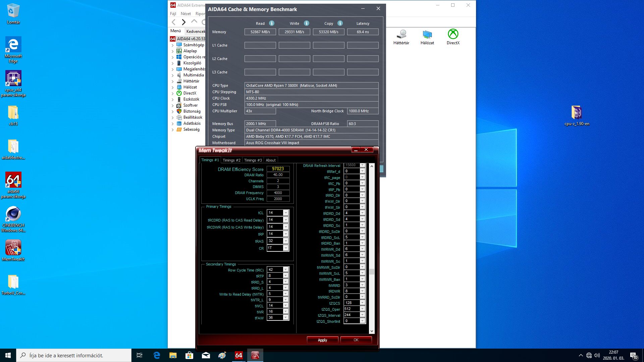Open Hálózat icon in AIDA64 panel
Viewport: 644px width, 362px height.
pos(427,37)
